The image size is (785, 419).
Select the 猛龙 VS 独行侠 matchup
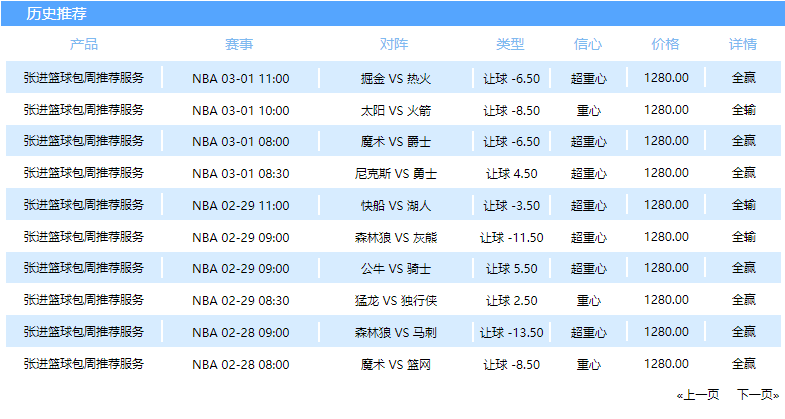(396, 300)
